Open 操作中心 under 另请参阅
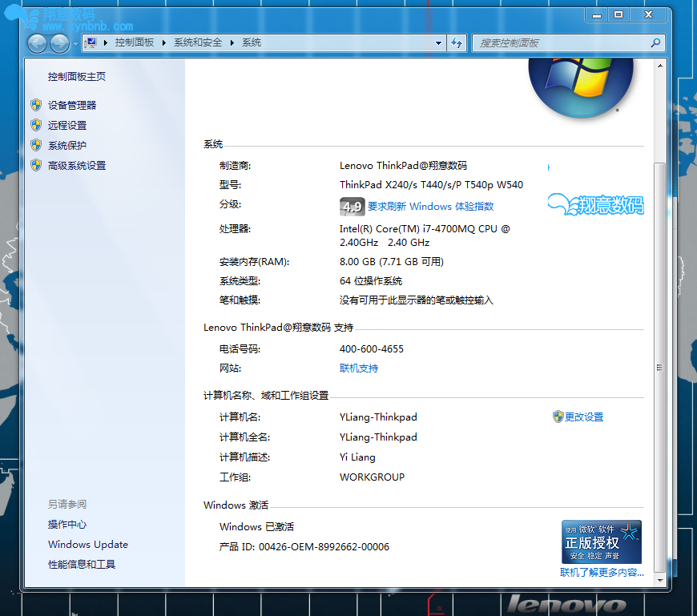 click(67, 525)
